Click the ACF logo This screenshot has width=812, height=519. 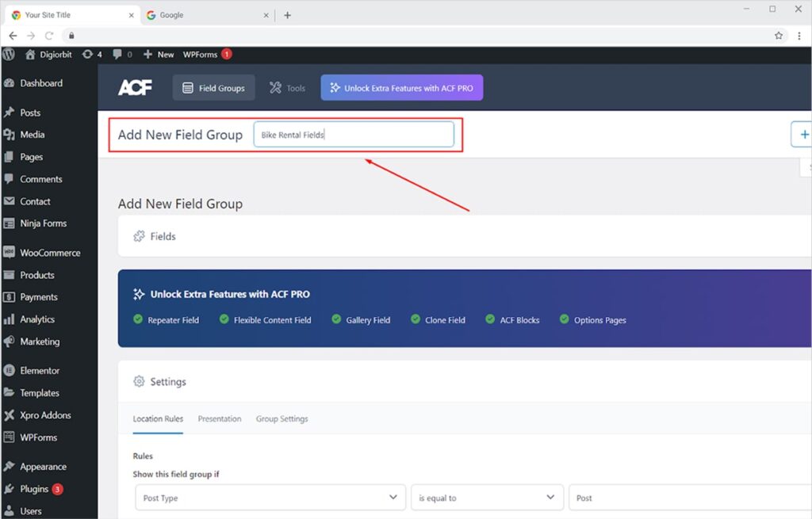click(135, 87)
